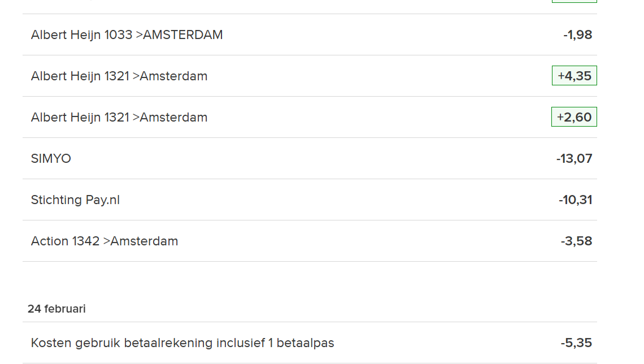Open the Albert Heijn 1033 transaction
Image resolution: width=644 pixels, height=364 pixels.
[127, 35]
